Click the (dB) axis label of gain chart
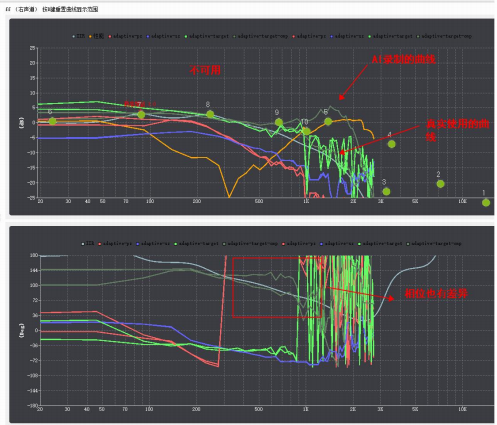 coord(22,123)
